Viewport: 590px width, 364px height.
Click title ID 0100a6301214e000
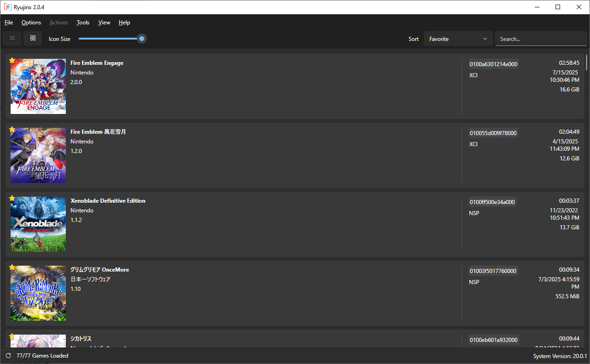pyautogui.click(x=493, y=64)
